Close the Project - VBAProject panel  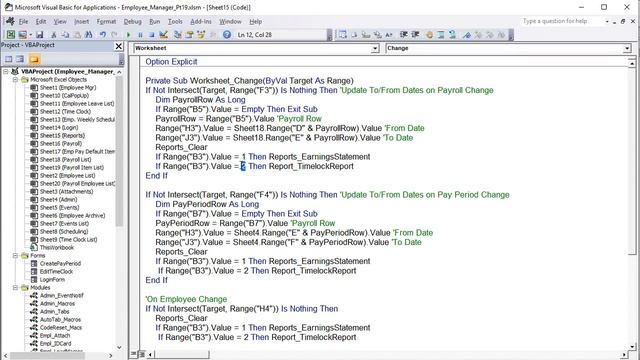pyautogui.click(x=118, y=46)
